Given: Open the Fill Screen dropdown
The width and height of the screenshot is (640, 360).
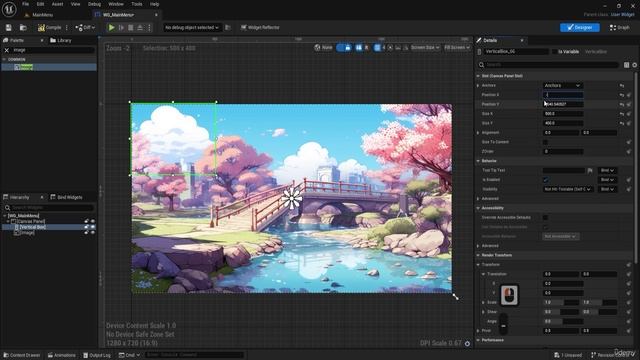Looking at the screenshot, I should point(456,47).
